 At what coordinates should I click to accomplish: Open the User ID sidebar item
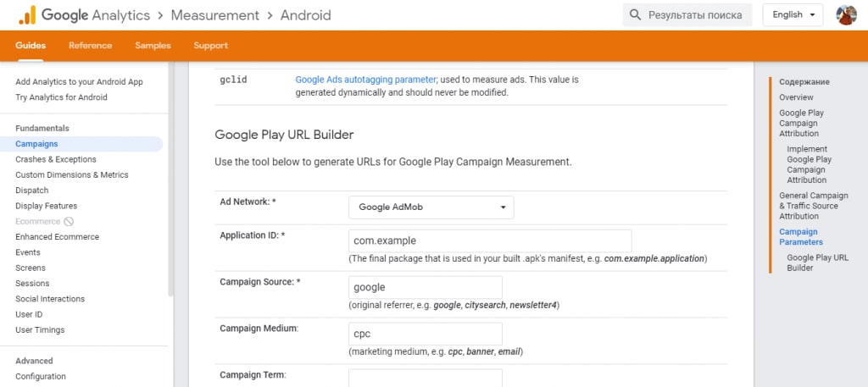(29, 314)
